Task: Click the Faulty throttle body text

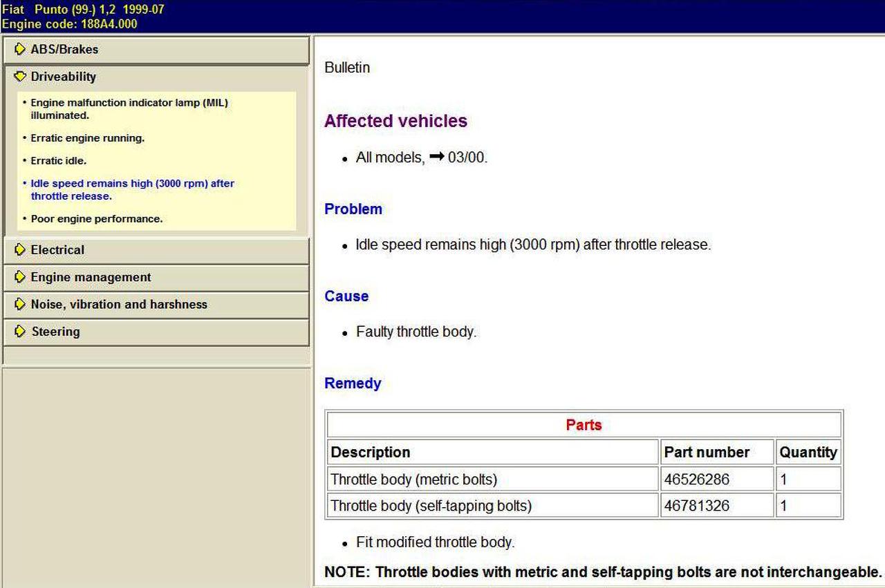Action: point(416,332)
